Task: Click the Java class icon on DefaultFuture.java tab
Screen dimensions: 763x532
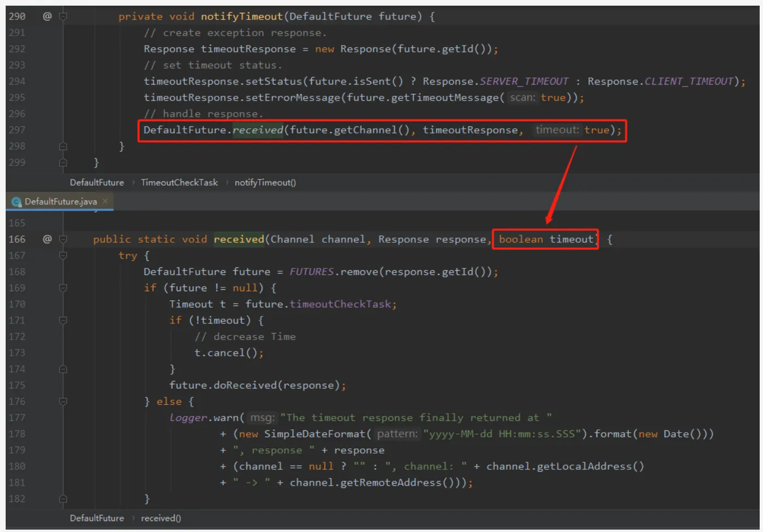Action: [x=16, y=202]
